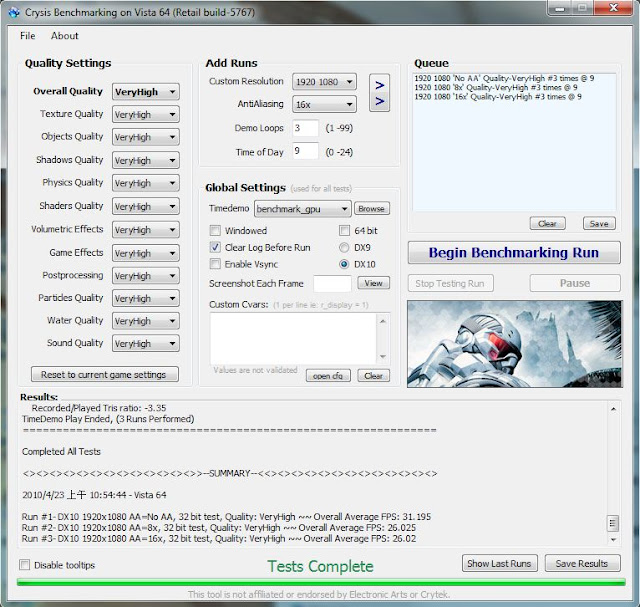Expand the Particles Quality dropdown

[x=146, y=298]
